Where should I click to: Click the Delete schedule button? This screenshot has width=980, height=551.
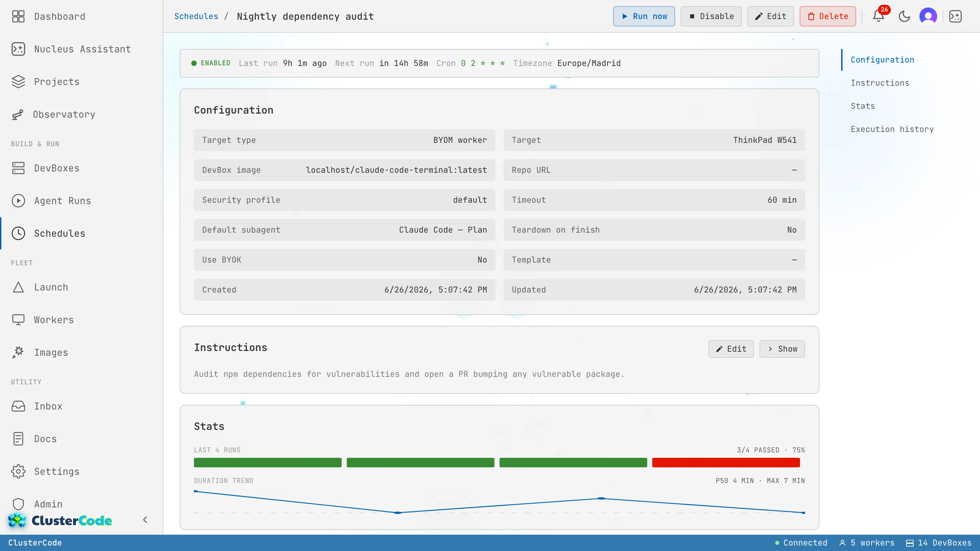[x=828, y=16]
